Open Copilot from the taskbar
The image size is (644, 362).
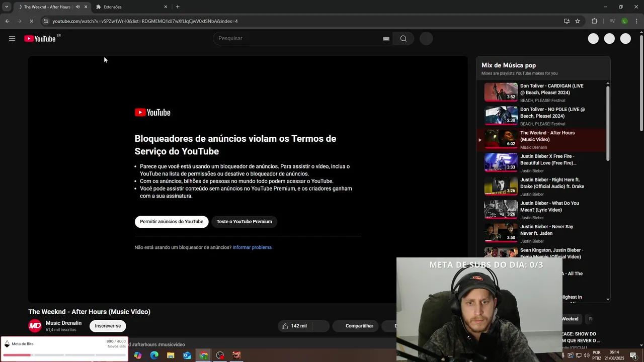click(x=138, y=355)
